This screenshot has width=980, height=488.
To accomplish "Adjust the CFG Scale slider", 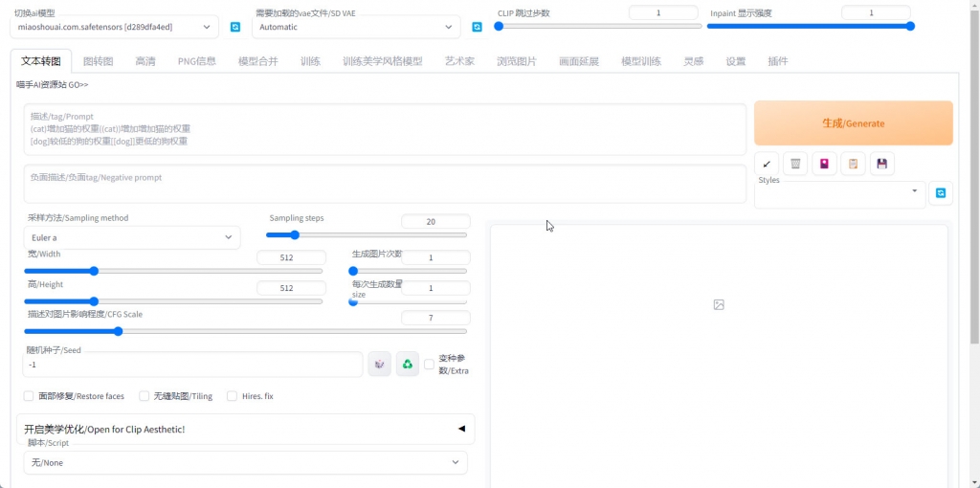I will [x=245, y=331].
